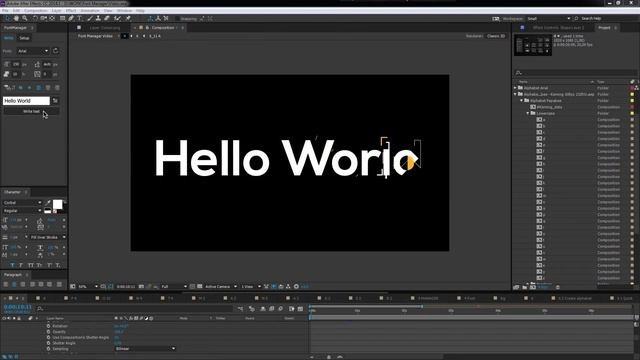Click the Font Manager Video breadcrumb
This screenshot has height=360, width=640.
tap(95, 36)
